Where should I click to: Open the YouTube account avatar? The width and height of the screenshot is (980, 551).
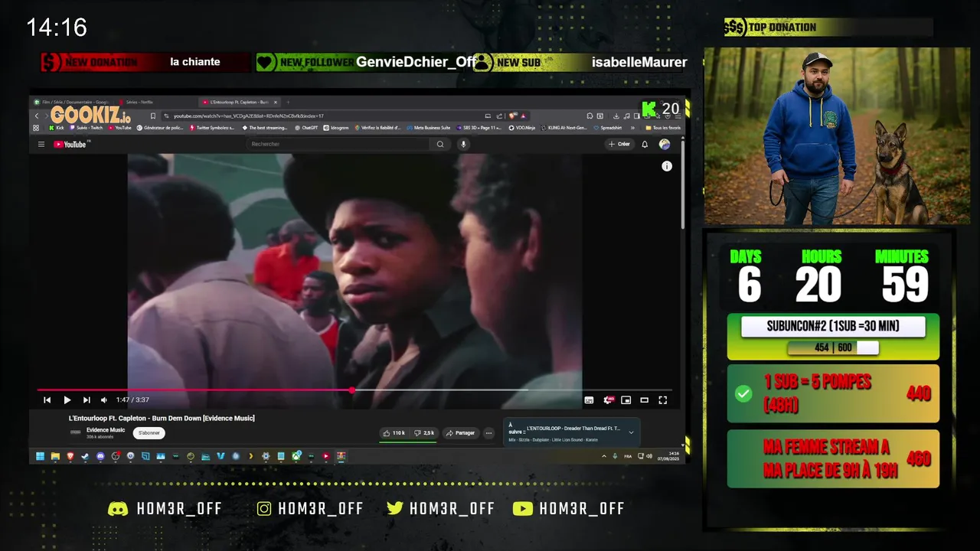[664, 144]
